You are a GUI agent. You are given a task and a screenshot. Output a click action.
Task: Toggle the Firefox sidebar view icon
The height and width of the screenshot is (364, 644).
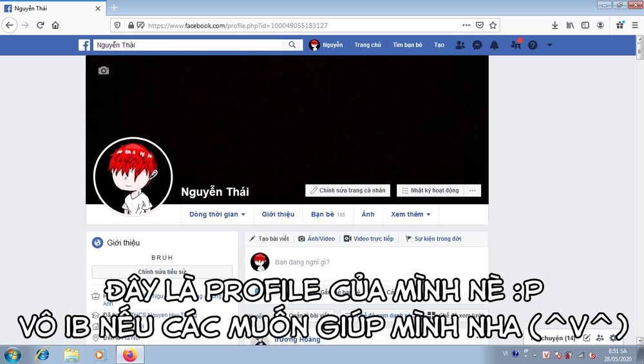[x=585, y=25]
